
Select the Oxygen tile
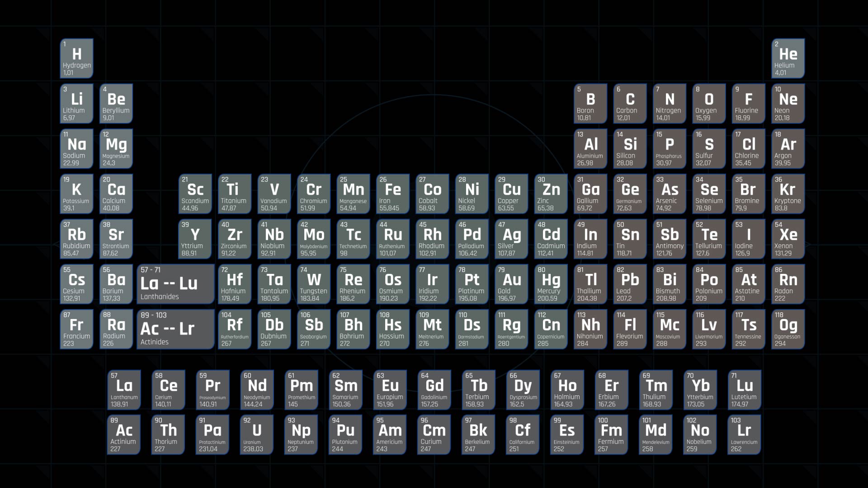coord(709,103)
